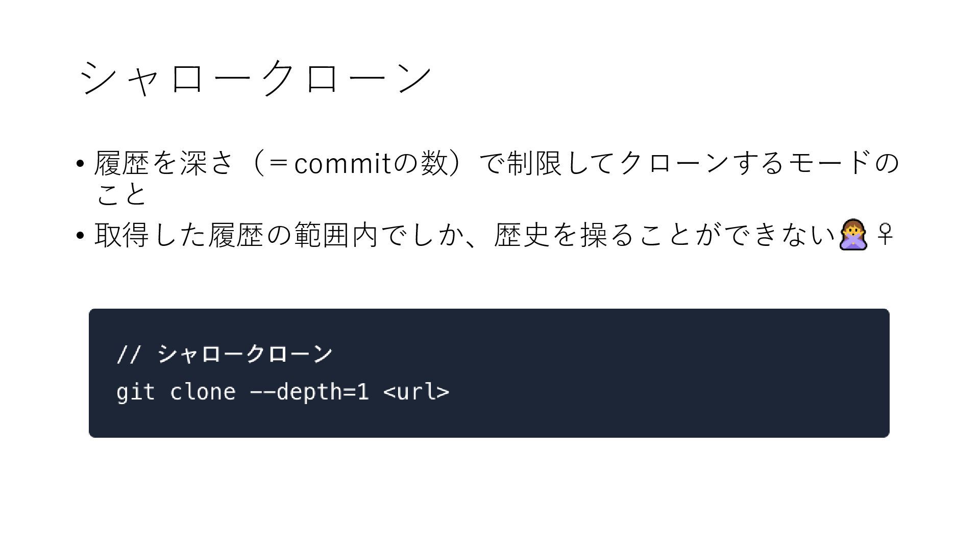
Task: Click the <url> placeholder in the command
Action: click(x=416, y=392)
